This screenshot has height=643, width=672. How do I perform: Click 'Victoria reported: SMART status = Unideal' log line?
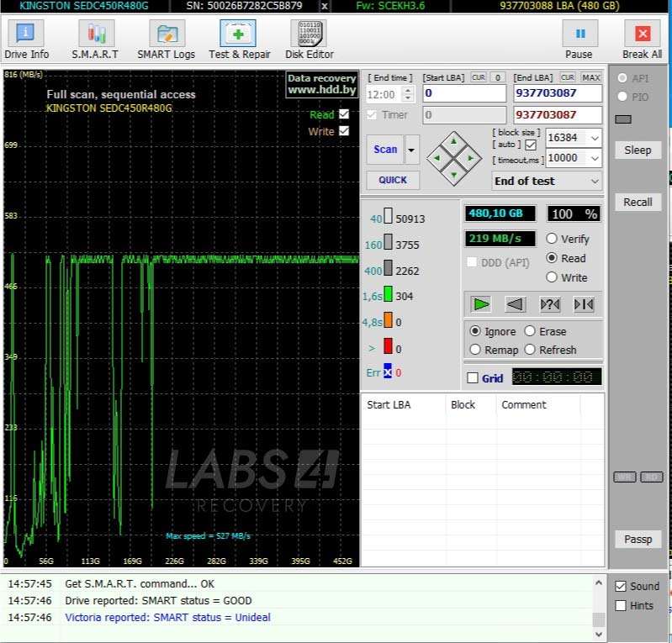[x=167, y=617]
